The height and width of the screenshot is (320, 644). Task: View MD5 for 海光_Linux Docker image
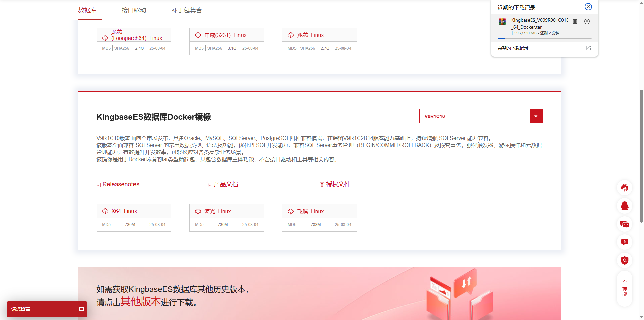tap(199, 225)
